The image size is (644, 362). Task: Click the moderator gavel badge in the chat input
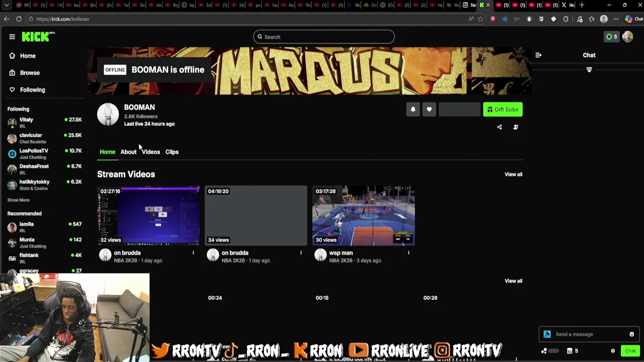(x=547, y=334)
